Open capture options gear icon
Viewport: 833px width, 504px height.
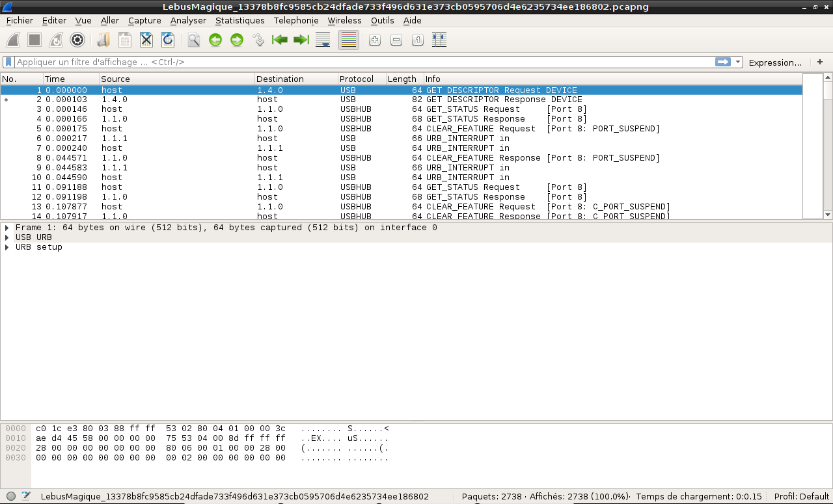point(77,40)
